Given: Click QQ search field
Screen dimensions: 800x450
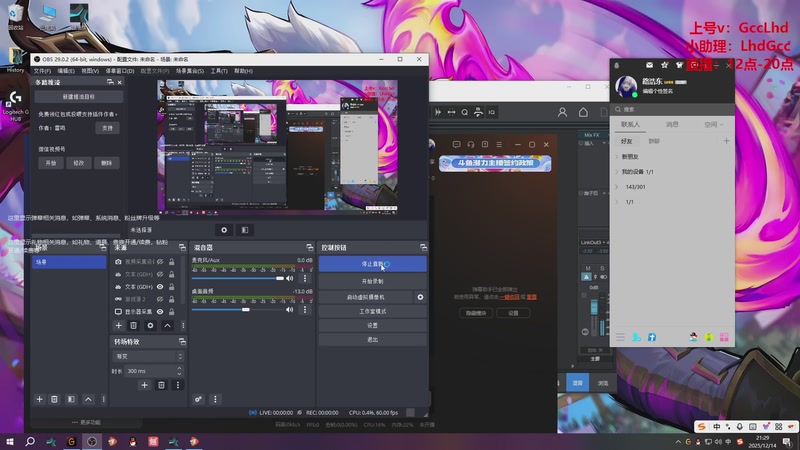Looking at the screenshot, I should (x=672, y=109).
